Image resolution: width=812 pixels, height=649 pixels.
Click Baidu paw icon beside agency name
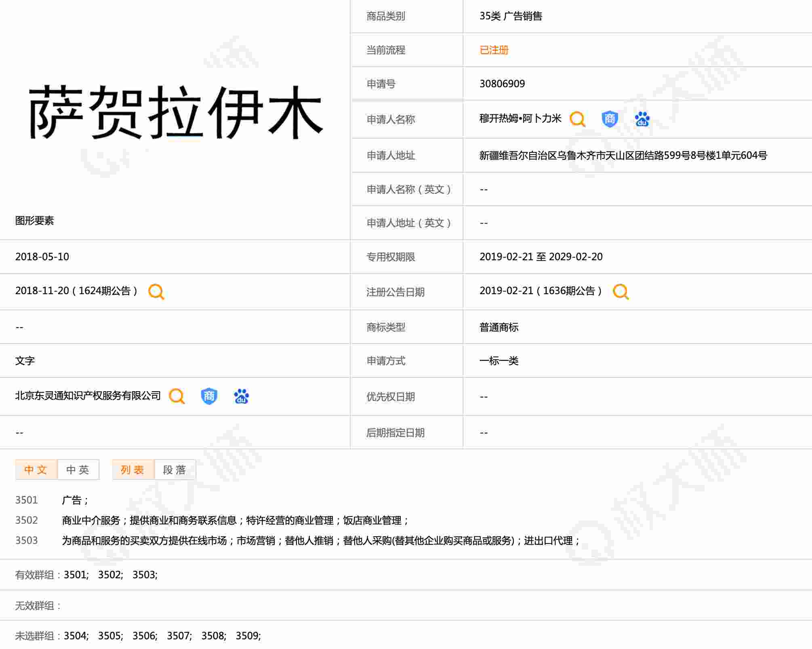(242, 396)
